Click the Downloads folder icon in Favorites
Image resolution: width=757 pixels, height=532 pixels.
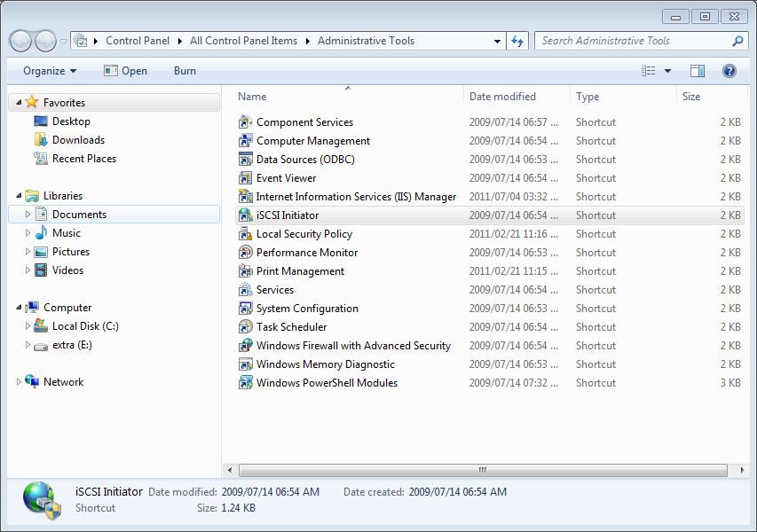point(41,140)
